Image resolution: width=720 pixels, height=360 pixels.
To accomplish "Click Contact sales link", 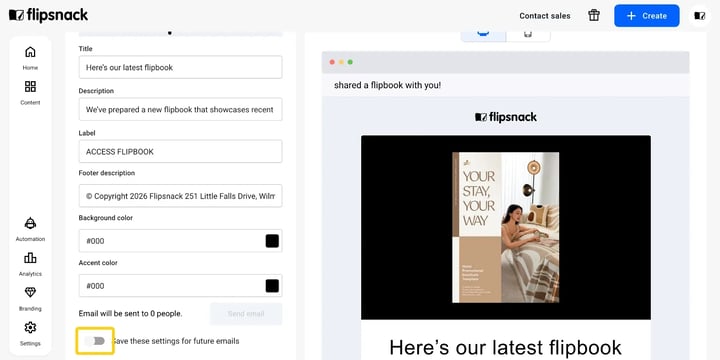I will 545,16.
